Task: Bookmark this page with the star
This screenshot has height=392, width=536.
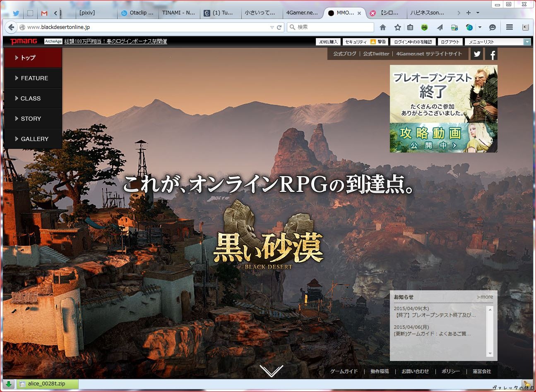Action: tap(397, 27)
